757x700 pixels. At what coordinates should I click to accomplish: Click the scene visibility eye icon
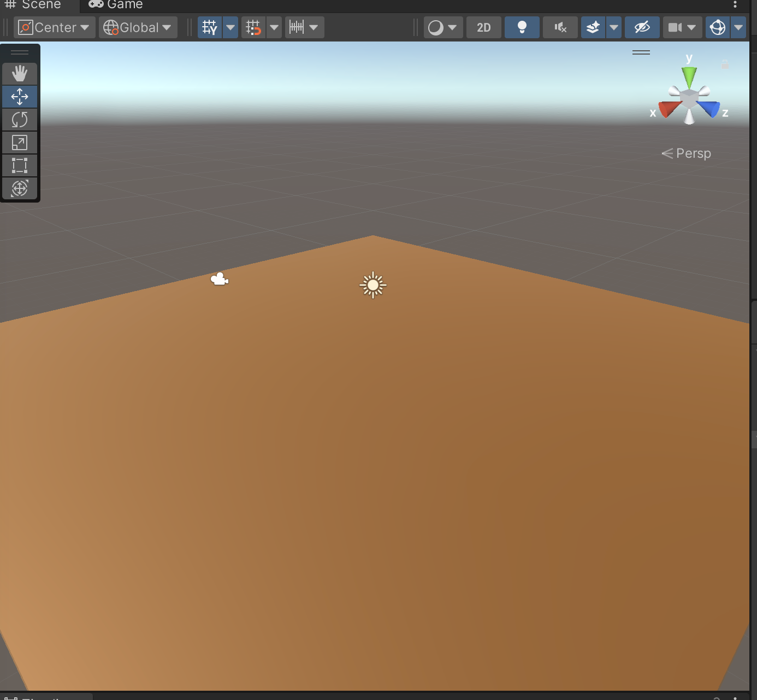point(642,27)
